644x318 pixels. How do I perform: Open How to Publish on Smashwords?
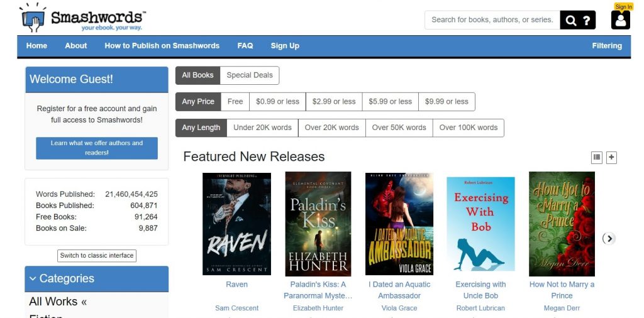[x=162, y=46]
